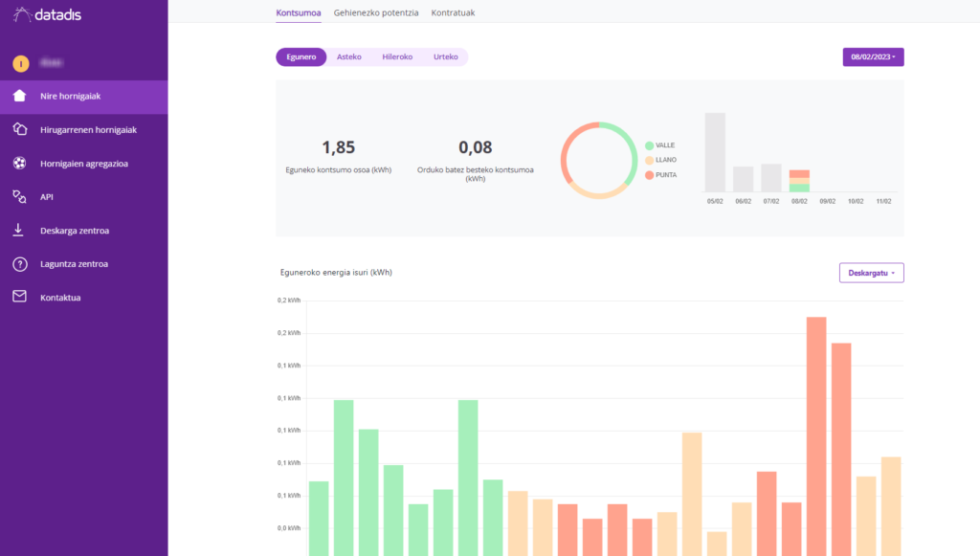Image resolution: width=980 pixels, height=556 pixels.
Task: Click the API sidebar icon
Action: [x=19, y=196]
